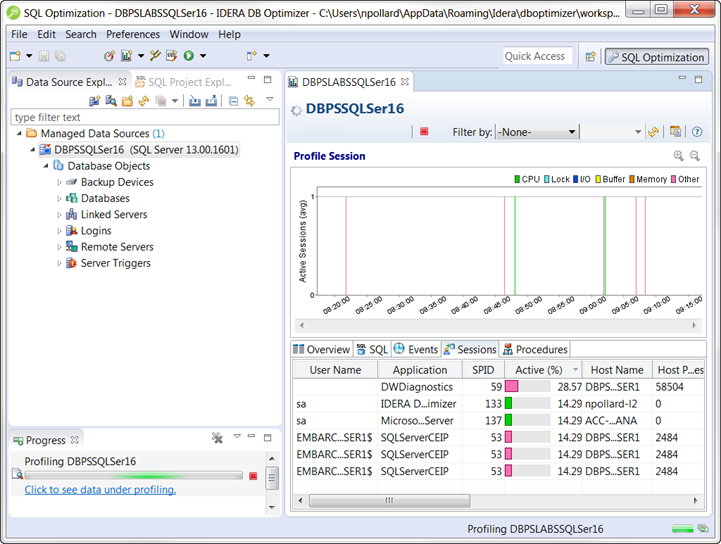Sort sessions by Active (%) column header
721x544 pixels.
pyautogui.click(x=538, y=370)
